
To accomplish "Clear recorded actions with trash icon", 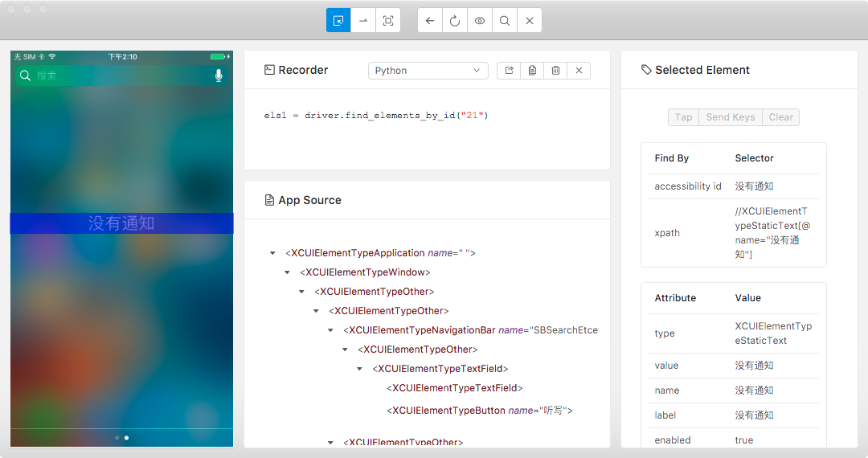I will [x=556, y=70].
